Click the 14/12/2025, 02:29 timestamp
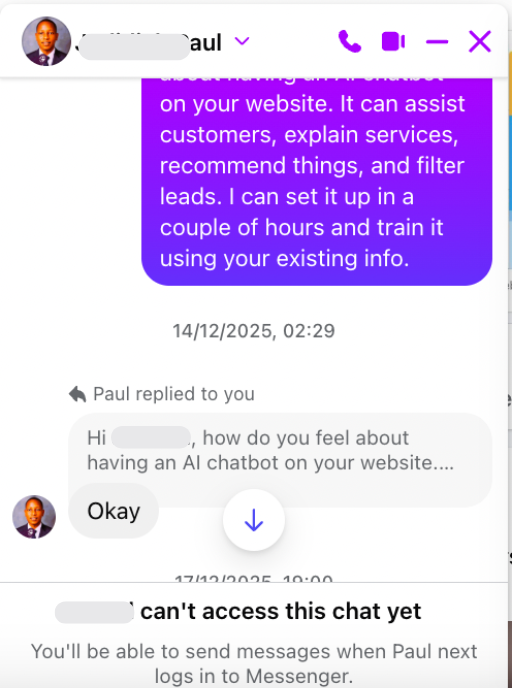 point(254,331)
